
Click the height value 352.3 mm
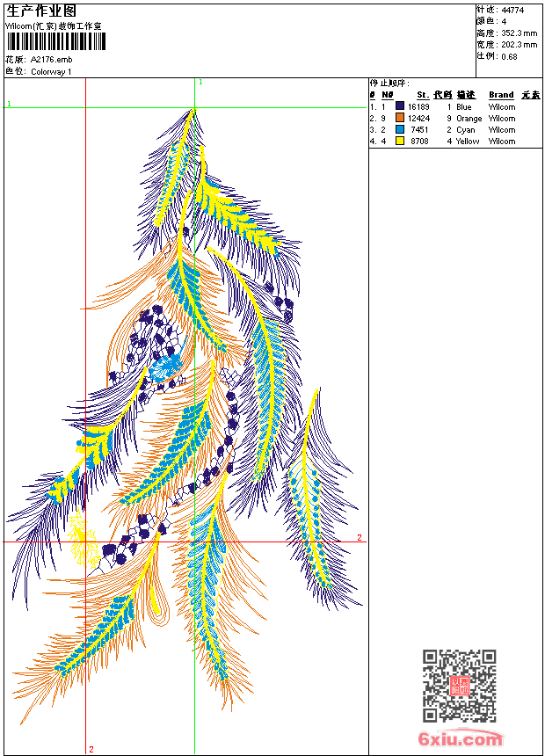519,33
